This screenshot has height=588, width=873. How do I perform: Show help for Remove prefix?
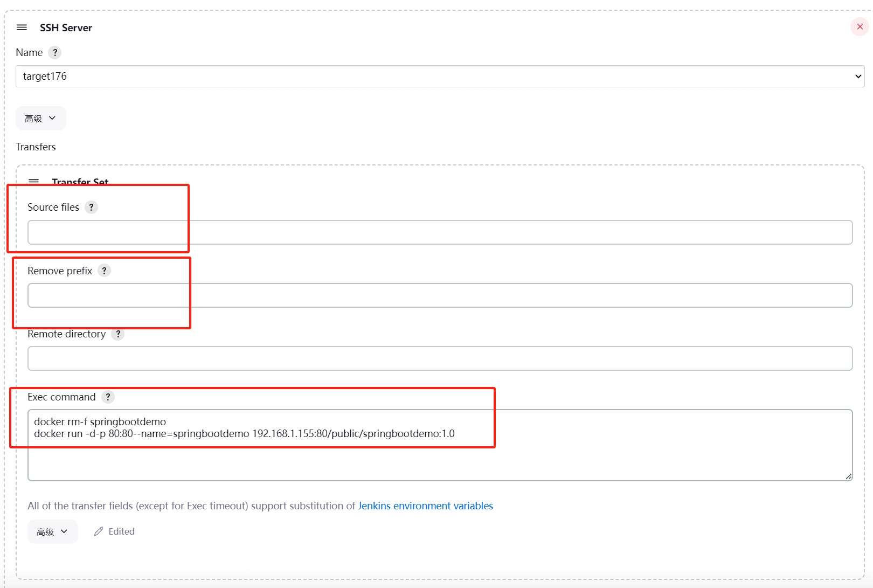(104, 271)
